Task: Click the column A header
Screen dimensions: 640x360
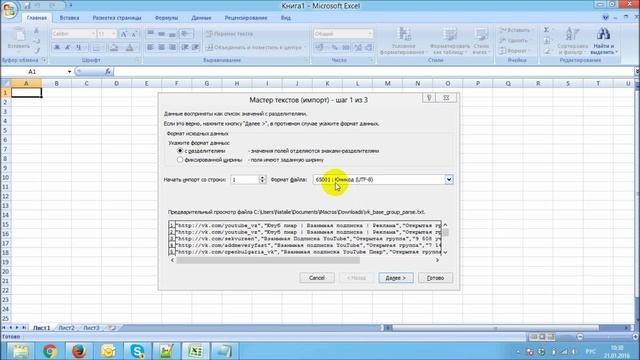Action: coord(26,83)
